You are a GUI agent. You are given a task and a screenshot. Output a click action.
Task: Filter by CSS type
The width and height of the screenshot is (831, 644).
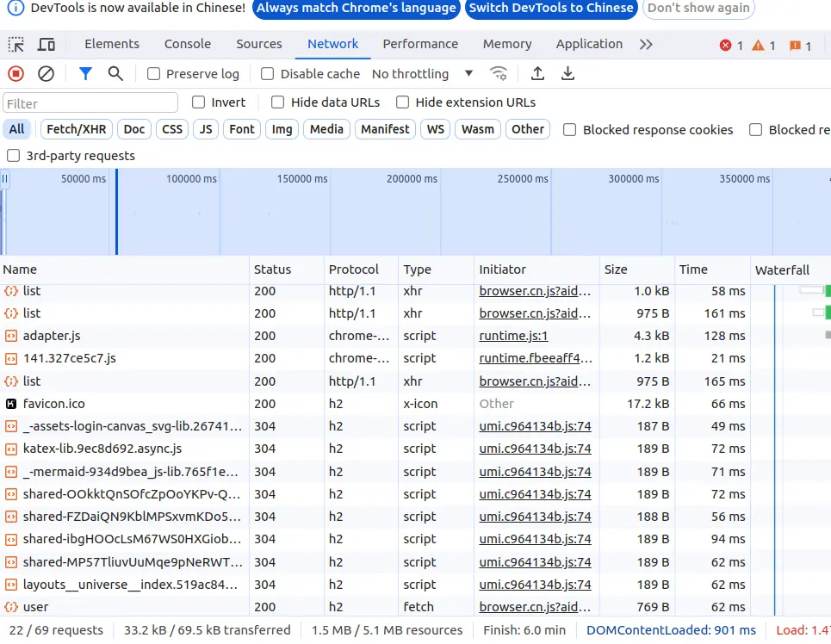point(172,129)
